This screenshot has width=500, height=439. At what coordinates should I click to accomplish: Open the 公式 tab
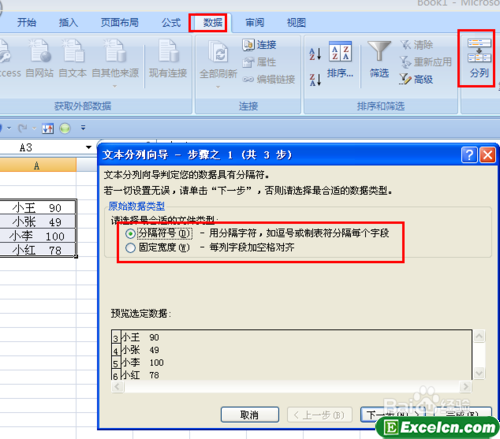(x=171, y=23)
